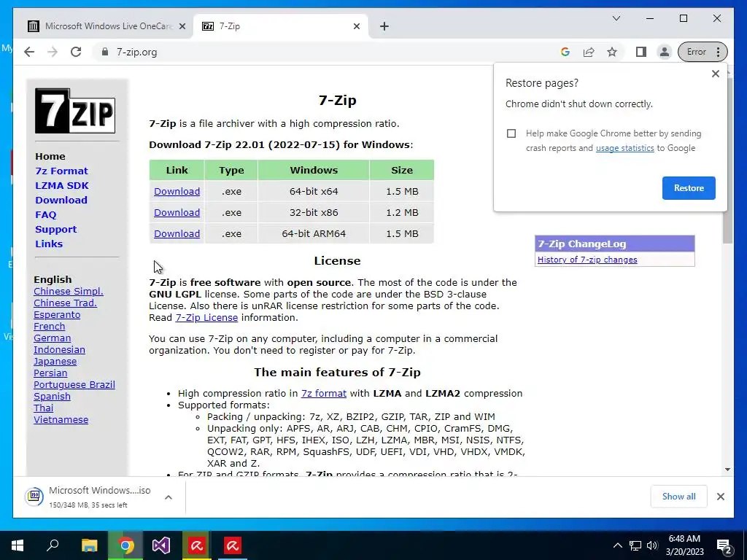This screenshot has height=560, width=747.
Task: Open the Support sidebar link
Action: coord(55,230)
